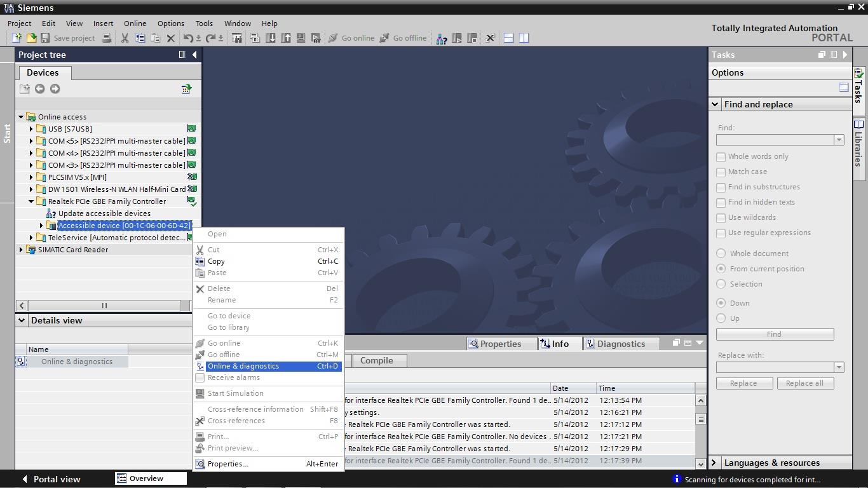This screenshot has width=868, height=488.
Task: Click the Download to device toolbar icon
Action: [271, 38]
